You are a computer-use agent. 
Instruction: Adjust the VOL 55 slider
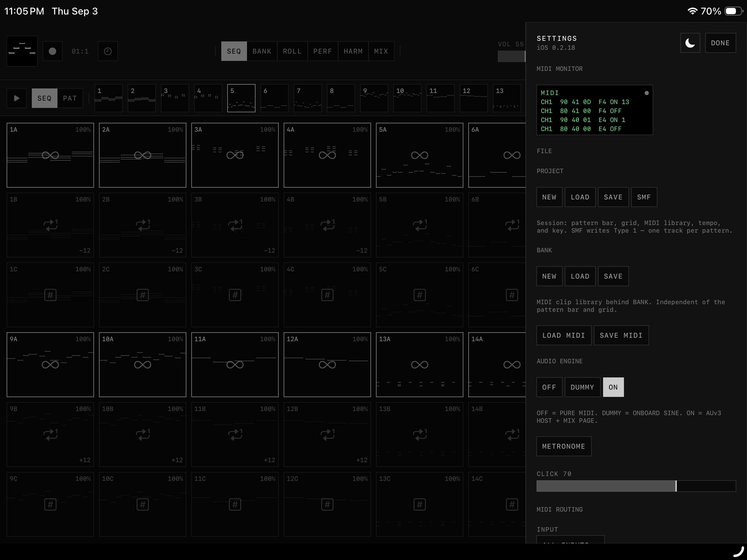pos(511,56)
